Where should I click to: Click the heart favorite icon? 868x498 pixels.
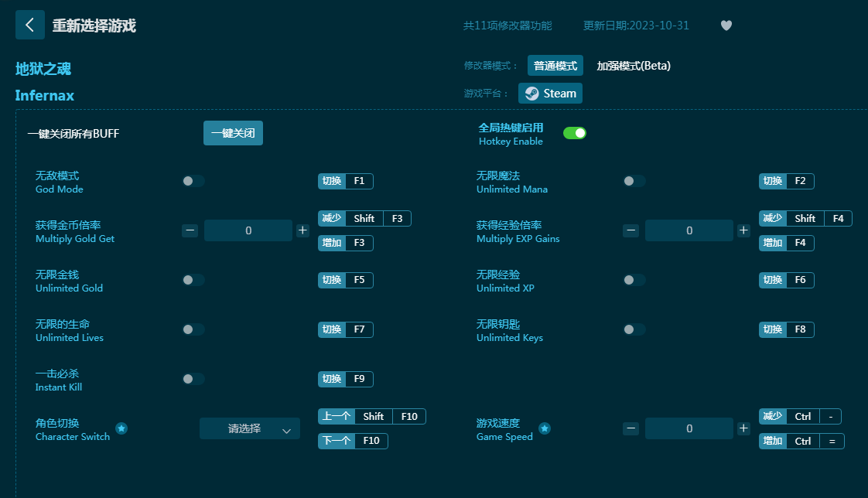click(x=726, y=26)
